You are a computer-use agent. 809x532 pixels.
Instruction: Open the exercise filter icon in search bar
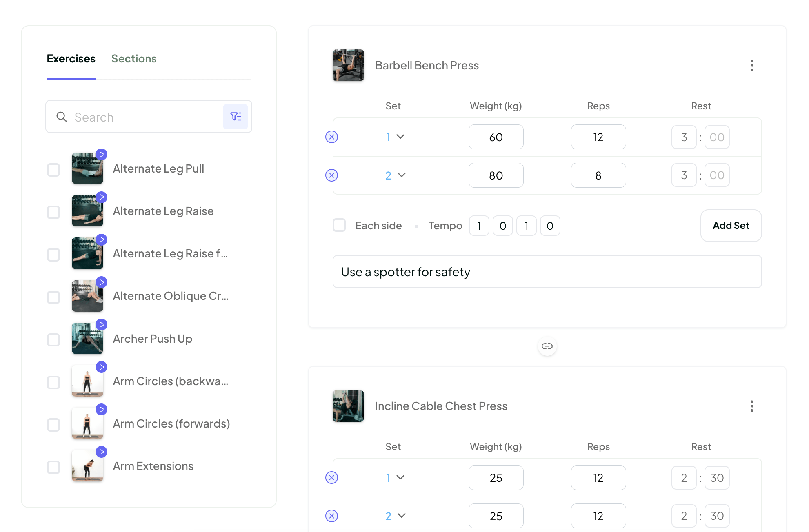236,117
